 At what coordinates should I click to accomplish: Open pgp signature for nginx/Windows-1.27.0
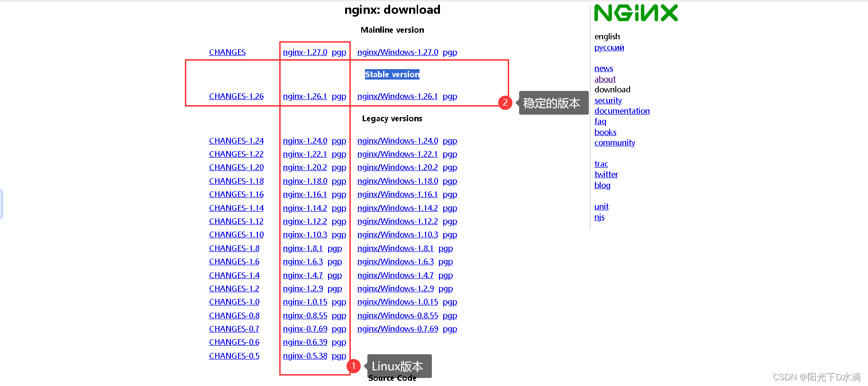pyautogui.click(x=450, y=52)
